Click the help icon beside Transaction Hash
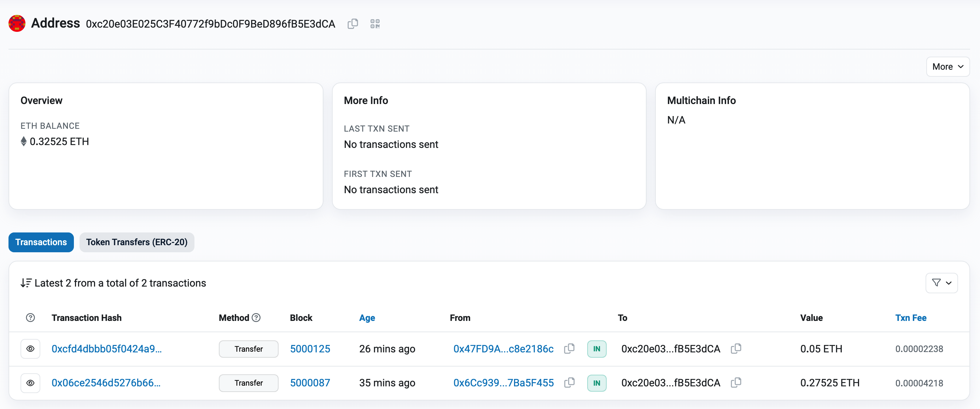980x409 pixels. 30,318
